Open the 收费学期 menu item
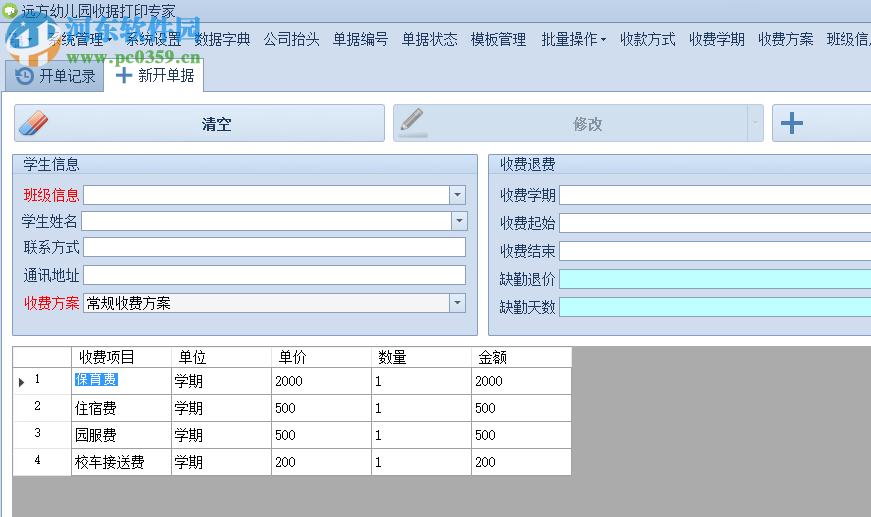 717,39
